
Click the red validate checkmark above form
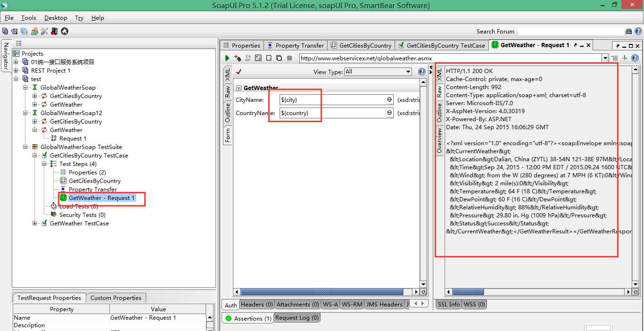pyautogui.click(x=239, y=72)
